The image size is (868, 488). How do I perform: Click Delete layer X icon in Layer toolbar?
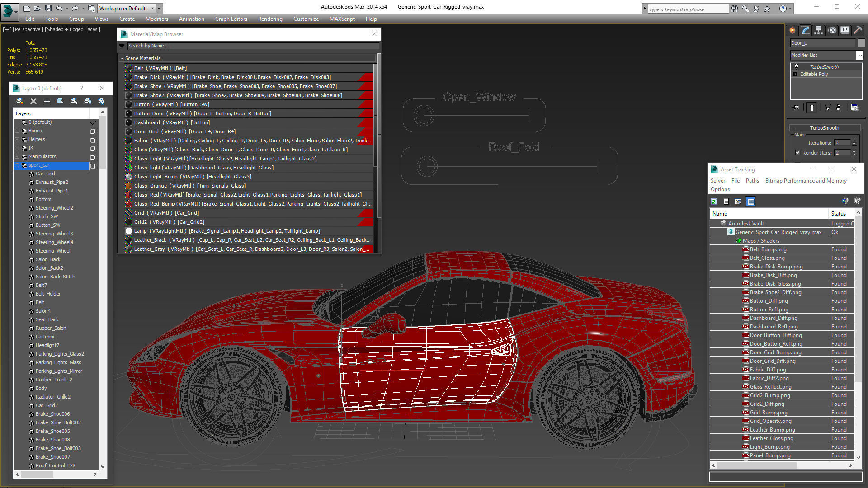(x=33, y=101)
